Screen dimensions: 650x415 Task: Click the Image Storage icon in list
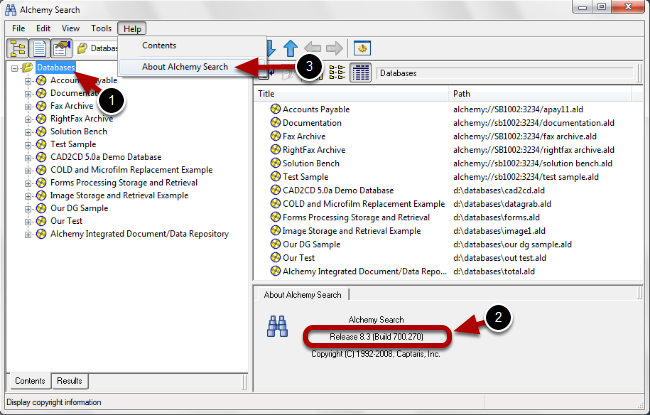(x=275, y=231)
